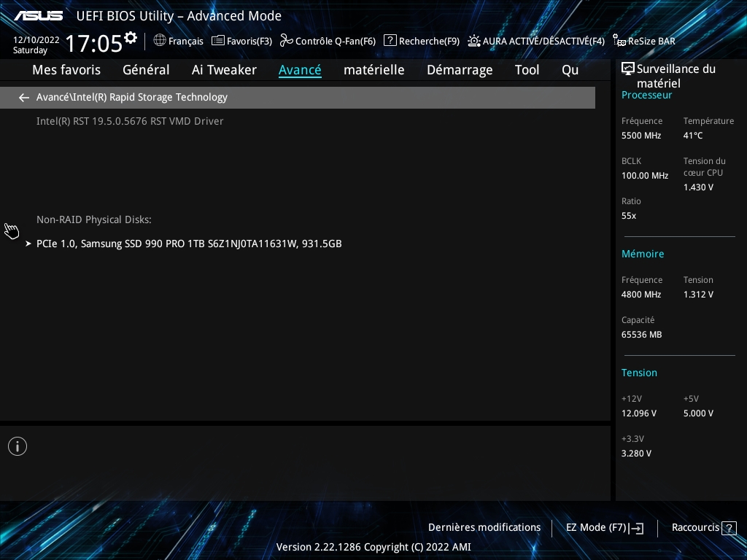Screen dimensions: 747x560
Task: Click the info circle icon
Action: coord(18,446)
